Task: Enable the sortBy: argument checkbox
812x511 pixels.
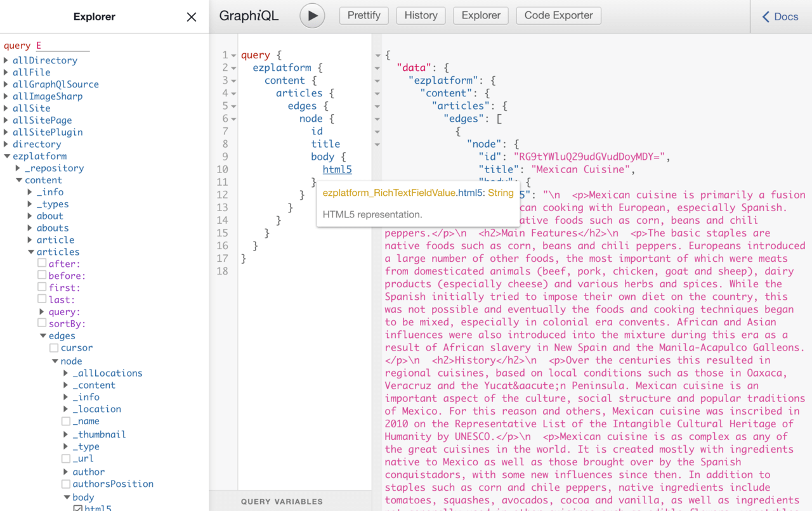Action: (x=42, y=323)
